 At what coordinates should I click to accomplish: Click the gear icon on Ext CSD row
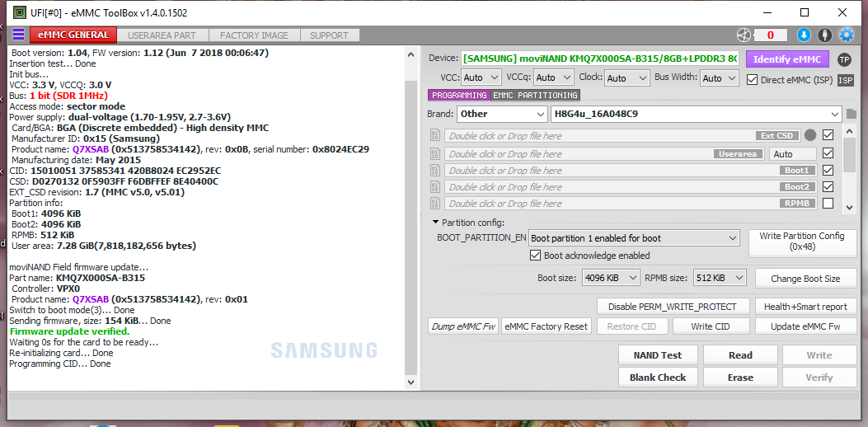click(810, 135)
